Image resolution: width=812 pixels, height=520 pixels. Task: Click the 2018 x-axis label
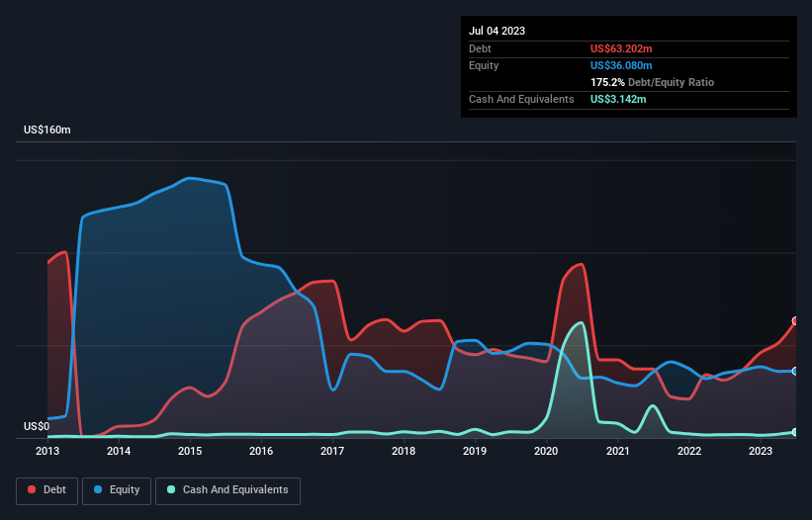[x=404, y=451]
